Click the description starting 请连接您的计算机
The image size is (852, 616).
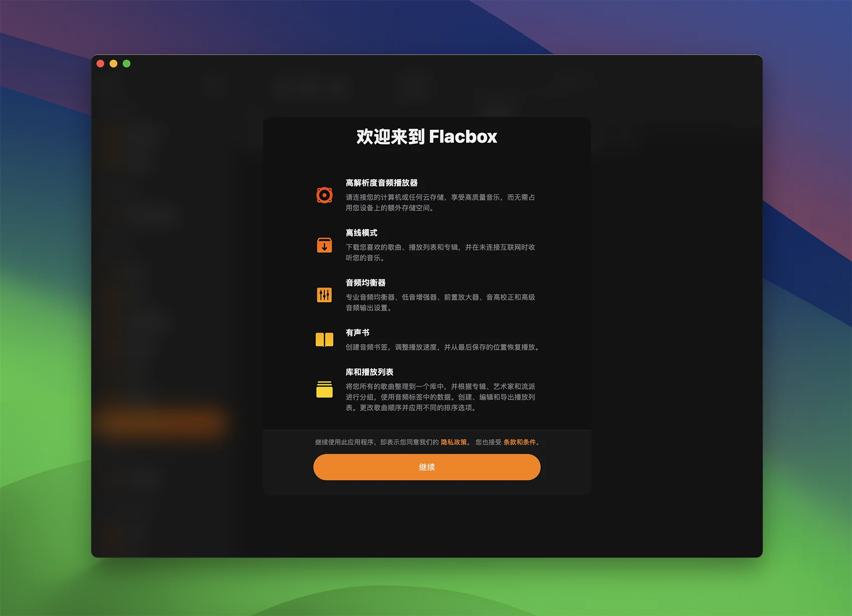441,202
